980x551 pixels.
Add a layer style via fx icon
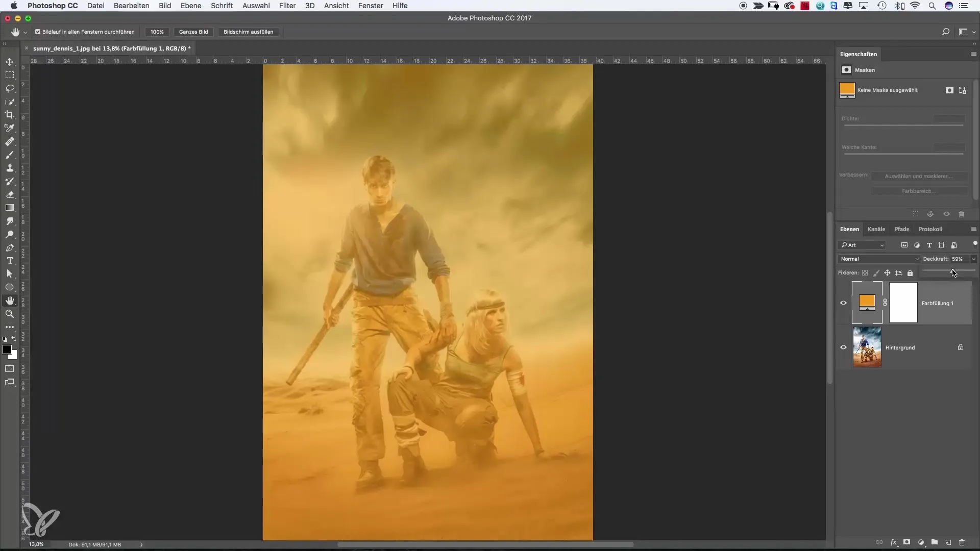click(x=894, y=542)
